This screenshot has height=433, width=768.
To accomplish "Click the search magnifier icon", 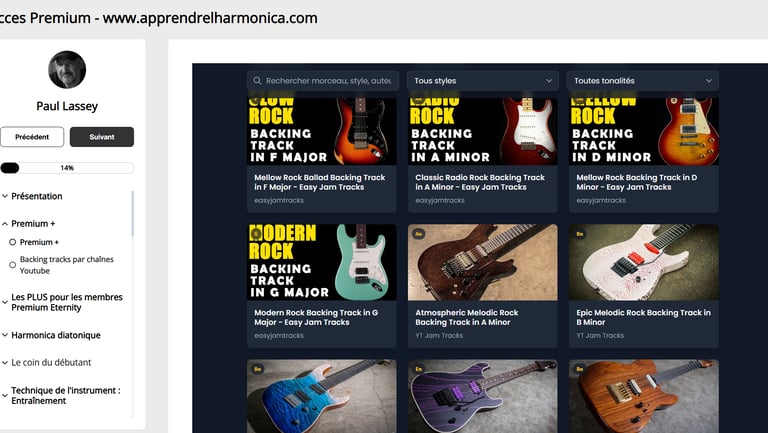I will (257, 81).
